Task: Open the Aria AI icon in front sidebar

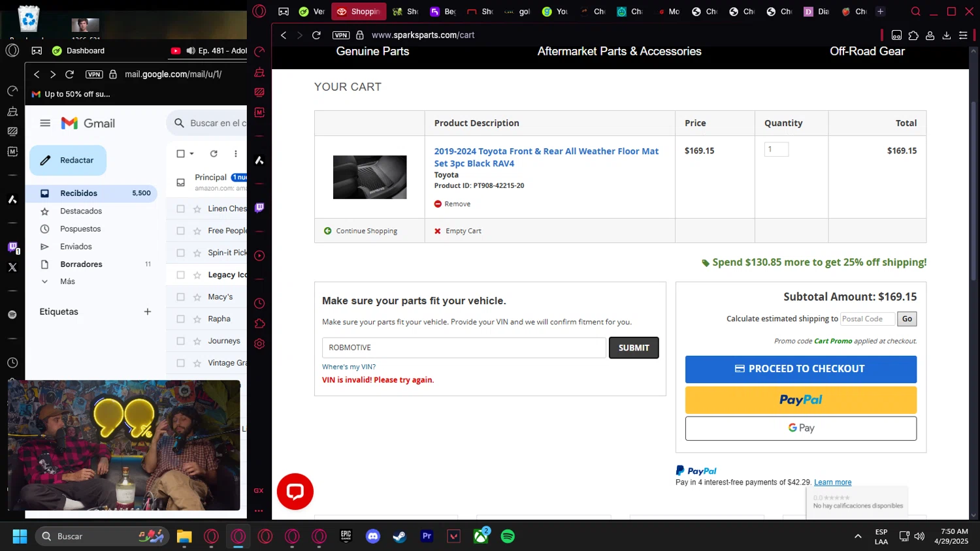Action: click(259, 160)
